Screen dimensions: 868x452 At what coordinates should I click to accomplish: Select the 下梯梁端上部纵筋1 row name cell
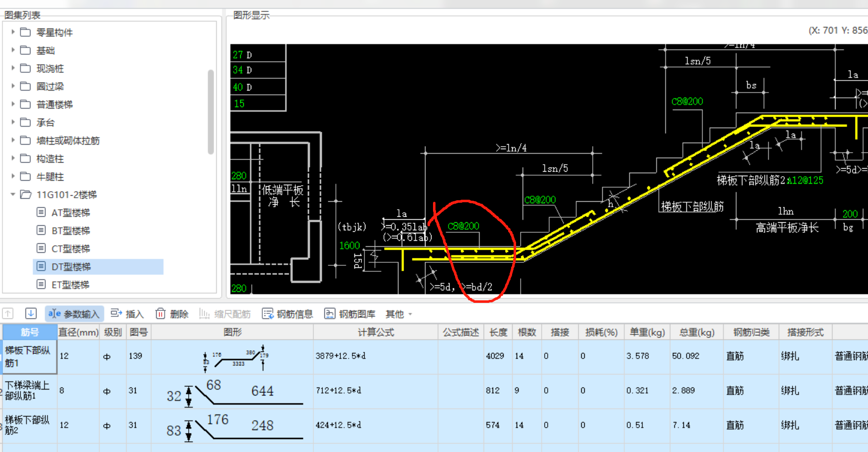30,390
